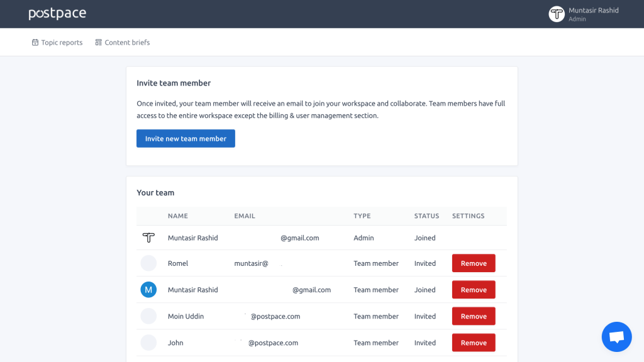
Task: Open the chat support bubble
Action: coord(616,337)
